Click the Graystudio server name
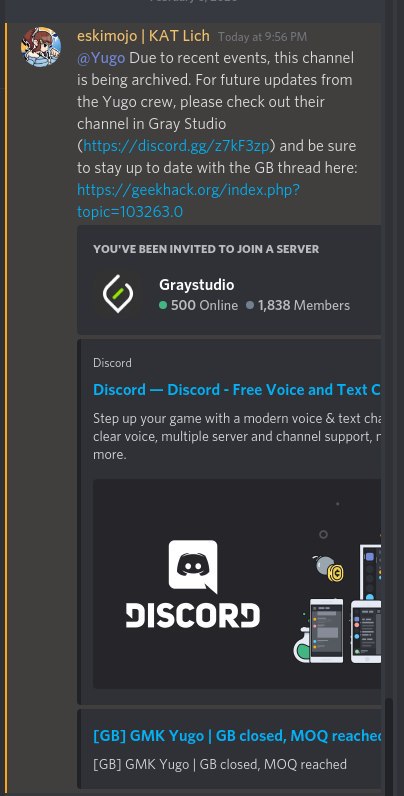Screen dimensions: 404x796 196,284
